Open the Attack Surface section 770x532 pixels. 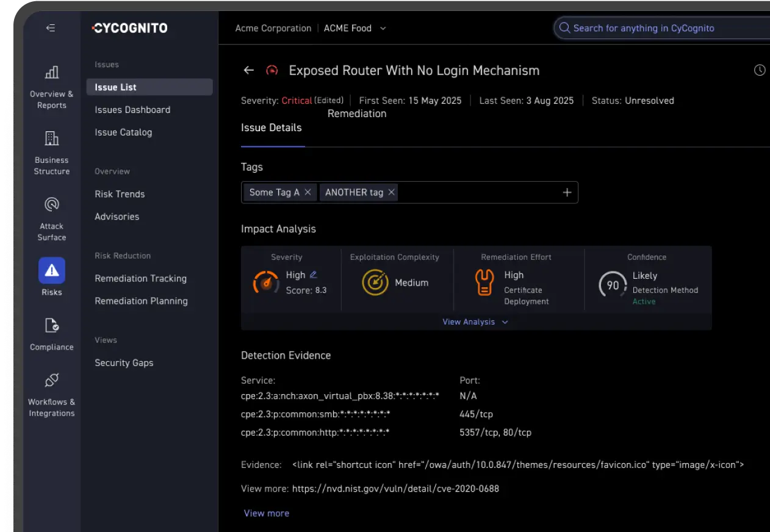click(52, 219)
